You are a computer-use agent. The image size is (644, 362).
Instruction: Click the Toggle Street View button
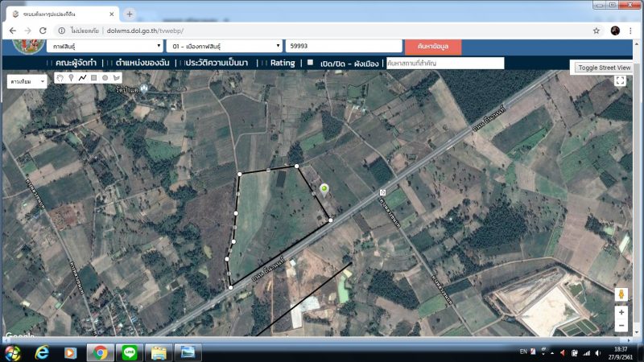tap(605, 68)
